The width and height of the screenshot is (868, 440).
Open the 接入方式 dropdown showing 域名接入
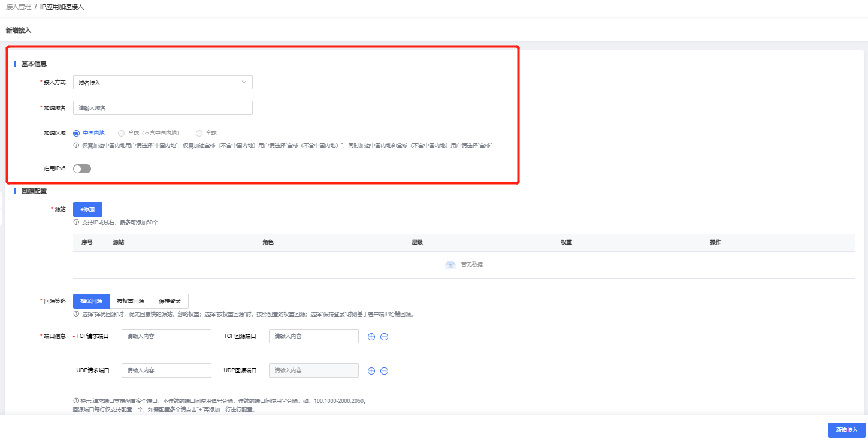coord(162,82)
